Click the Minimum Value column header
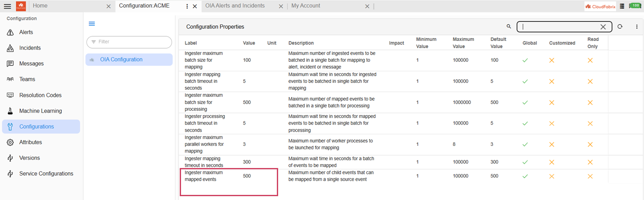Image resolution: width=644 pixels, height=200 pixels. pyautogui.click(x=426, y=43)
